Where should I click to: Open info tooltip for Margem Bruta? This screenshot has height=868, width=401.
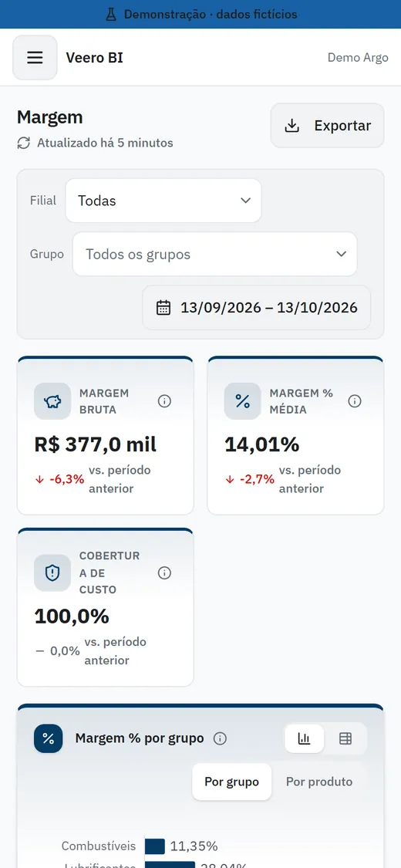pyautogui.click(x=164, y=401)
